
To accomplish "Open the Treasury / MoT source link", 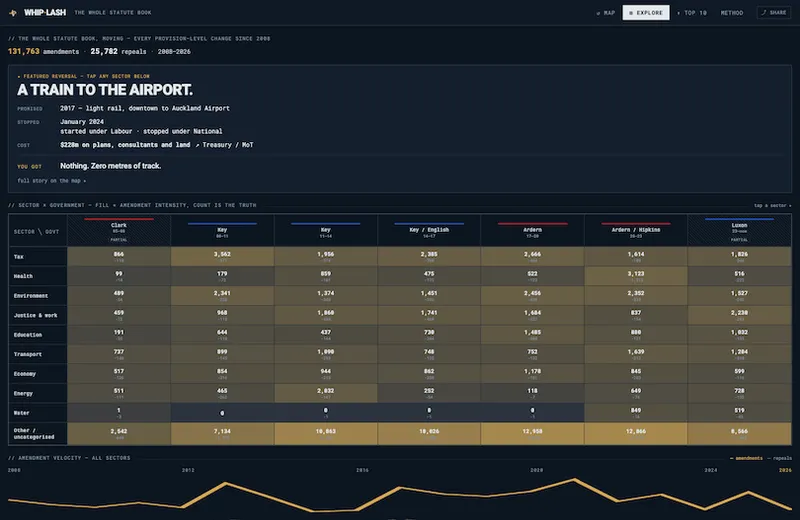I will 224,145.
